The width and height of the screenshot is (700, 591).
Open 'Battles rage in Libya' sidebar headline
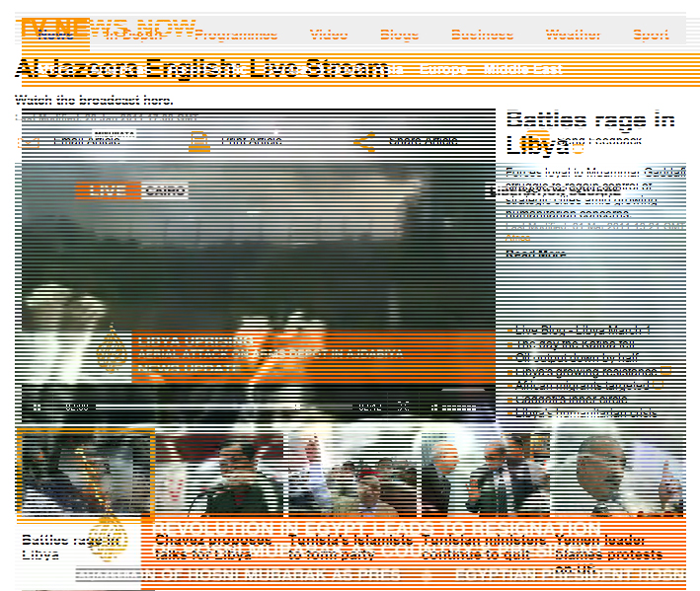tap(590, 132)
